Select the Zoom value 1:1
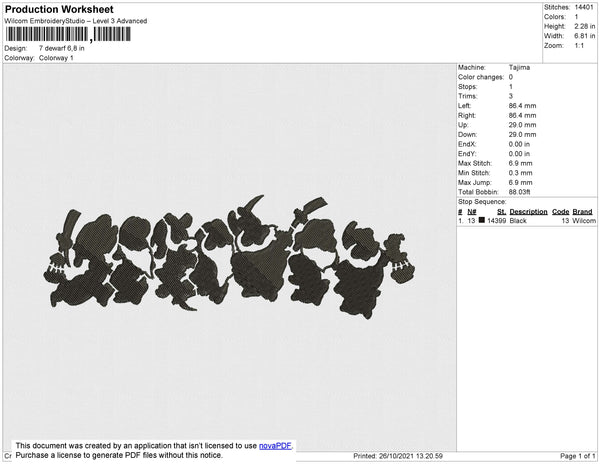Screen dimensions: 600x464 click(579, 46)
